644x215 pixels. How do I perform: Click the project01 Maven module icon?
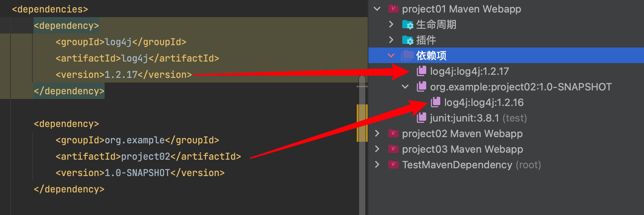393,9
